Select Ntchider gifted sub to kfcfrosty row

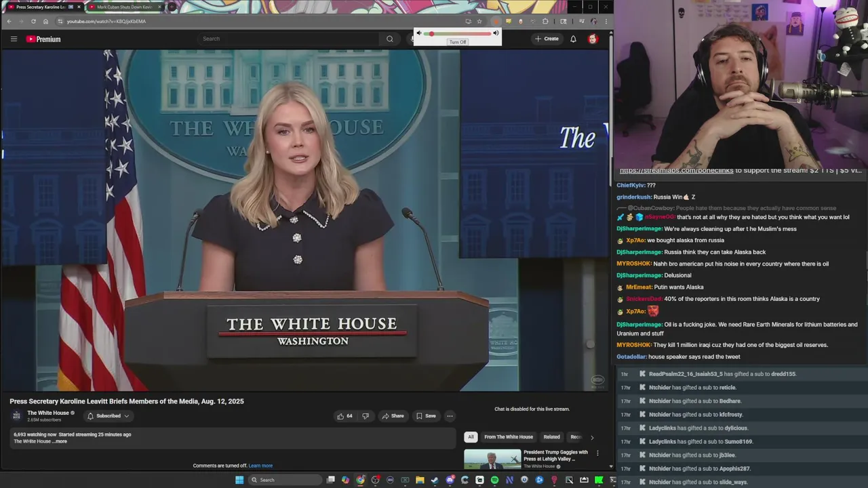(742, 415)
